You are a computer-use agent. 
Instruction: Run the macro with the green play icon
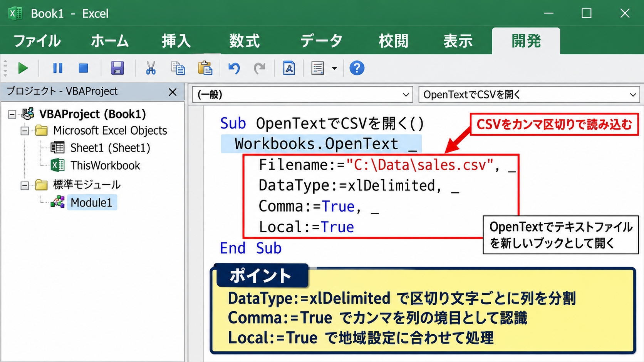tap(23, 68)
